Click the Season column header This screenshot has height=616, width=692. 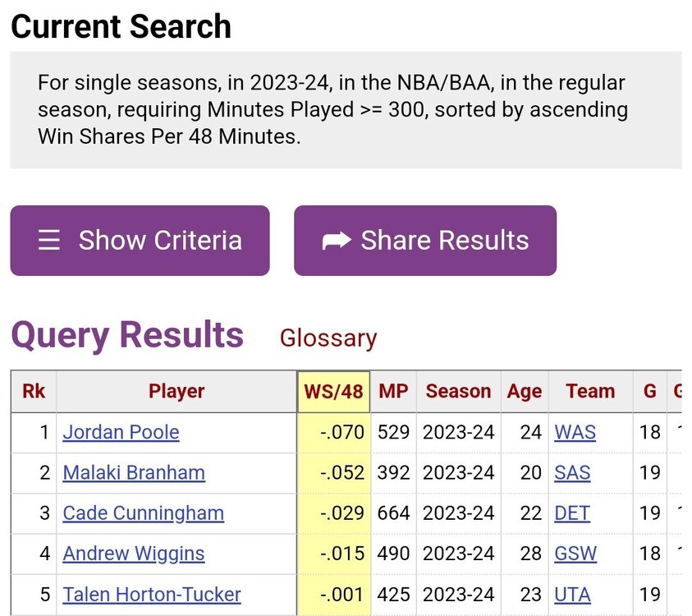pyautogui.click(x=458, y=392)
